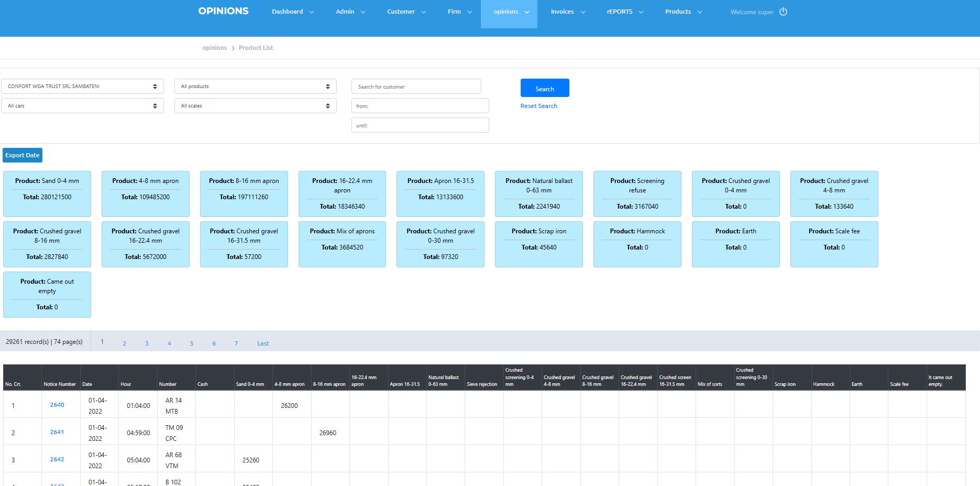The width and height of the screenshot is (980, 486).
Task: Jump to the Last page
Action: [263, 343]
